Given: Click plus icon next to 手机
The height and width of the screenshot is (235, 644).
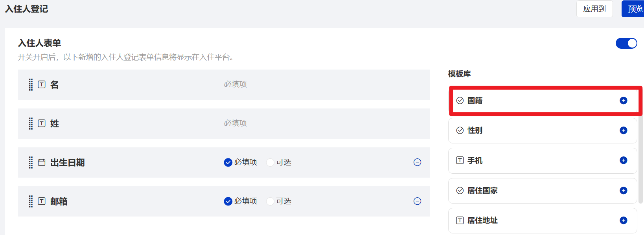Looking at the screenshot, I should [x=623, y=160].
